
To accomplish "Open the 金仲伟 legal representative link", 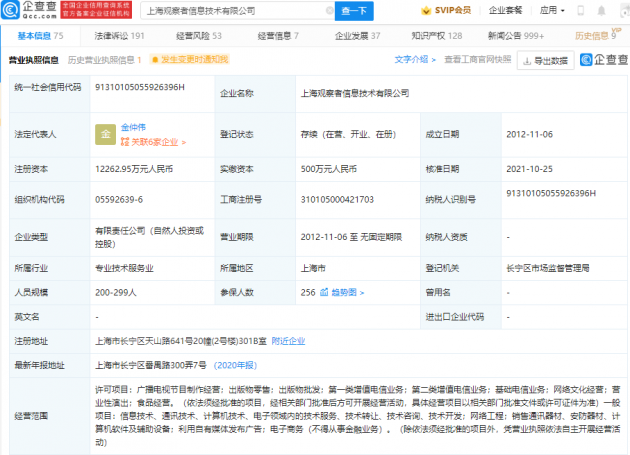I will coord(133,128).
